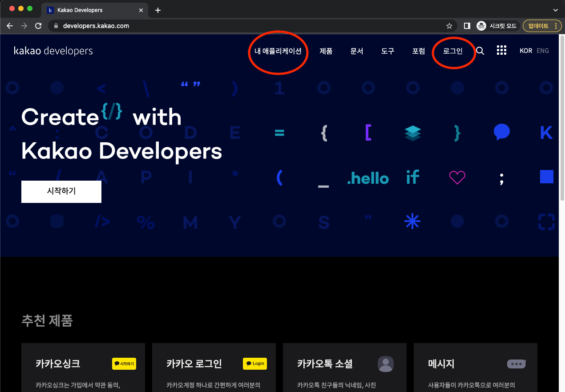The height and width of the screenshot is (392, 565).
Task: Open the 내 애플리케이션 menu
Action: [x=278, y=51]
